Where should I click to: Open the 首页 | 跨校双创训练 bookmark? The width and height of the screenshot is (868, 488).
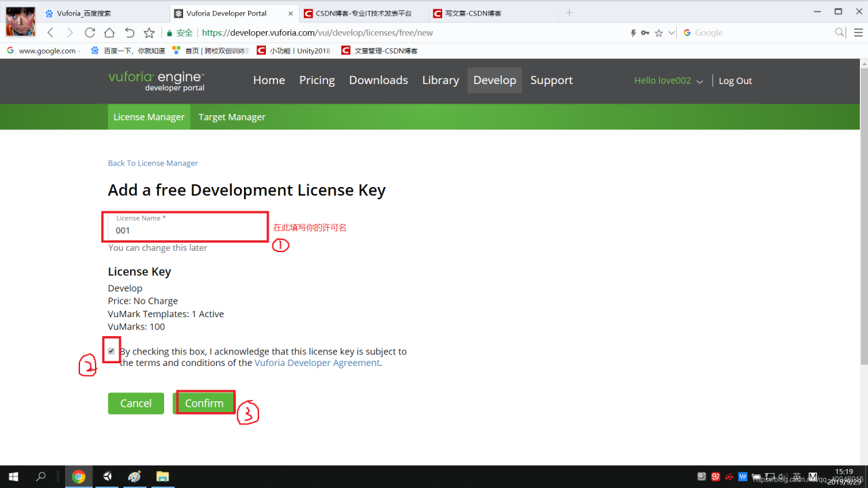pos(211,51)
